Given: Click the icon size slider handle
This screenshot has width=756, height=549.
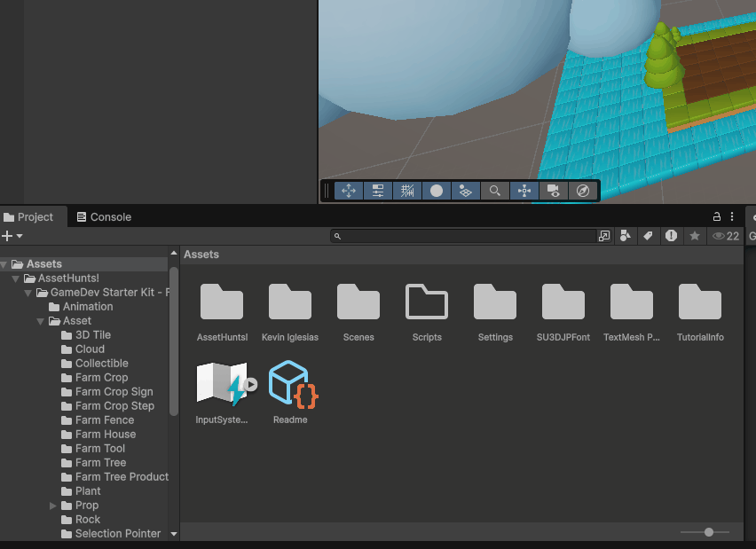Looking at the screenshot, I should pyautogui.click(x=708, y=532).
